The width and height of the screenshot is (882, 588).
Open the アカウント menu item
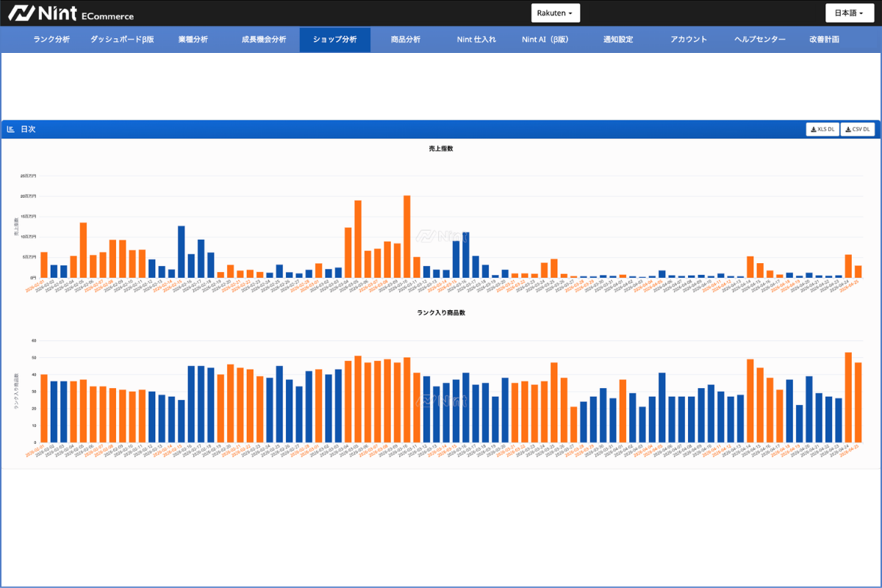[x=689, y=40]
